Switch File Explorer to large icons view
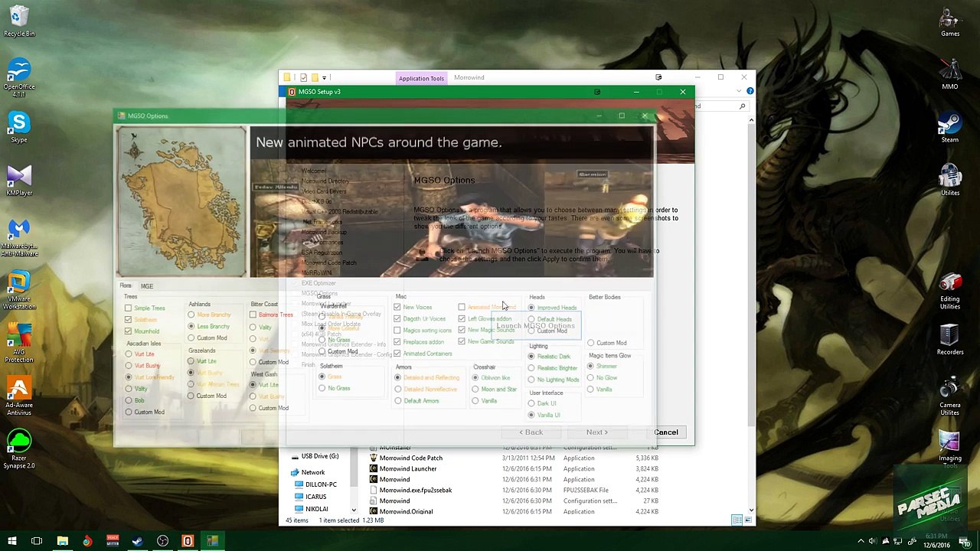The width and height of the screenshot is (980, 551). [747, 520]
